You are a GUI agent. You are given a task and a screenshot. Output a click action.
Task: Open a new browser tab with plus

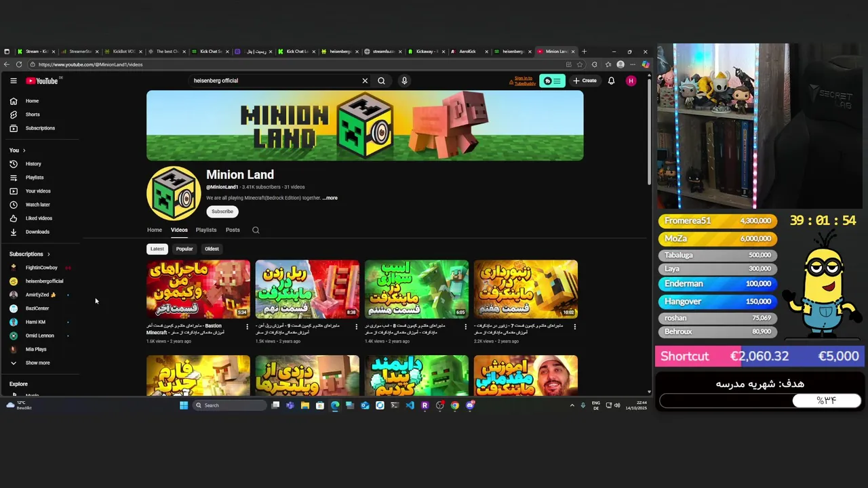coord(585,52)
